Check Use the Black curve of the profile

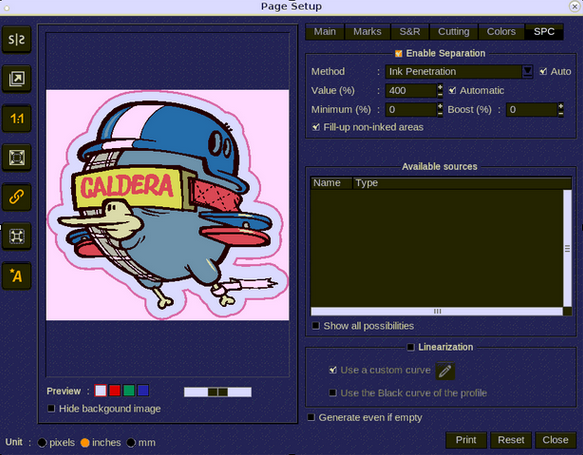[333, 393]
